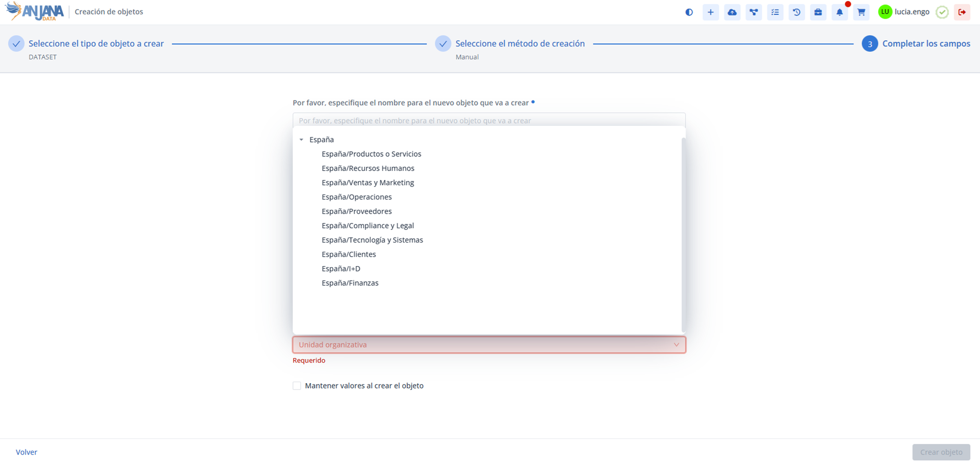Open the task checklist icon
The height and width of the screenshot is (464, 980).
[775, 12]
